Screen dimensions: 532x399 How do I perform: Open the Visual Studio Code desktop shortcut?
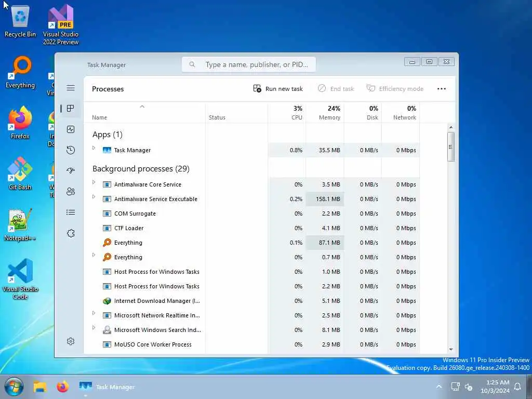20,279
